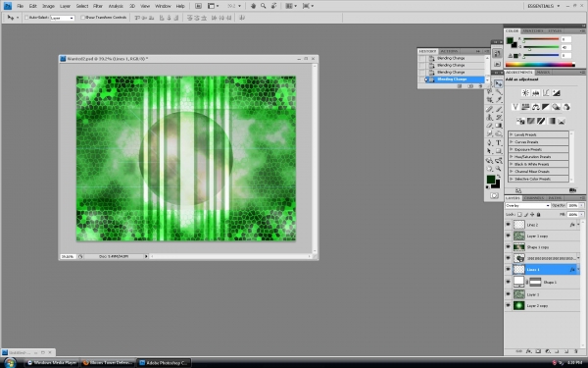Toggle visibility of Shape 1 layer
The width and height of the screenshot is (588, 368).
tap(508, 282)
